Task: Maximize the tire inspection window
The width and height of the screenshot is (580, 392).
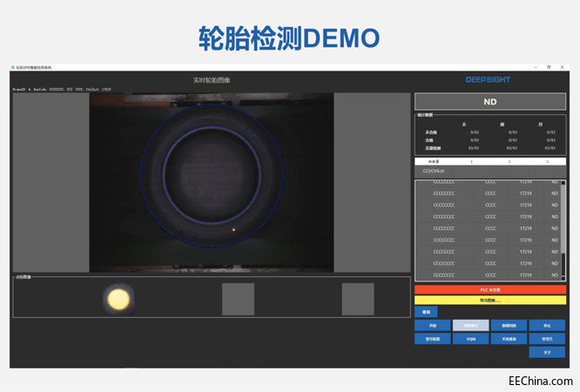Action: tap(549, 67)
